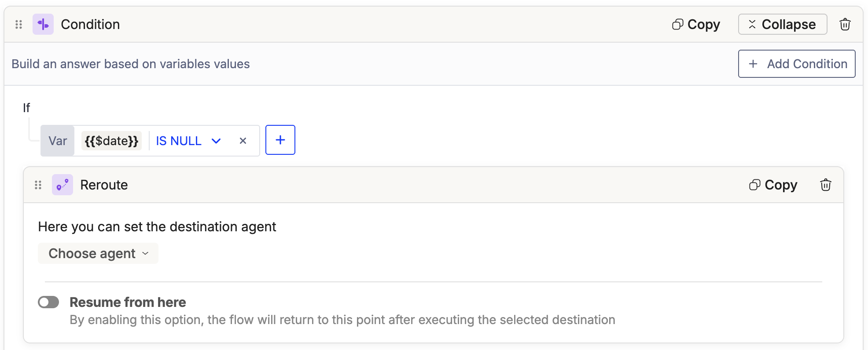Enable the Resume from here toggle
Viewport: 868px width, 350px height.
click(x=48, y=302)
